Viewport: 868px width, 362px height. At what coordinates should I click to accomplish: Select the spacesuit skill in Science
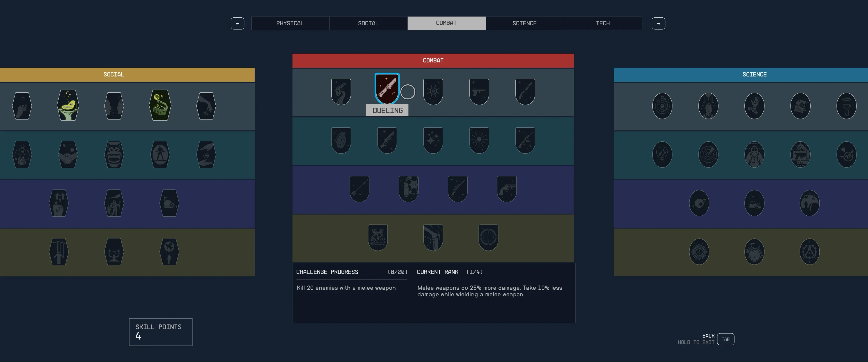[x=754, y=155]
